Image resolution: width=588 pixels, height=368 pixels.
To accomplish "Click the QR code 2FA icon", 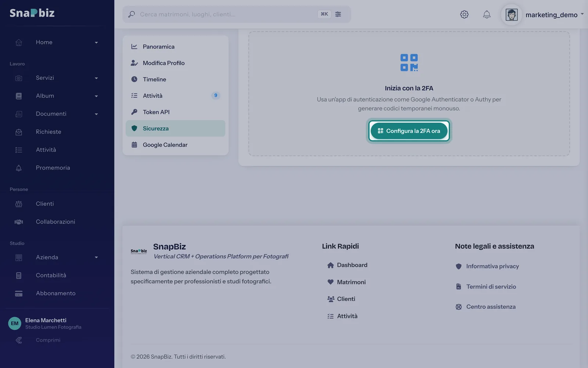I will pos(409,63).
